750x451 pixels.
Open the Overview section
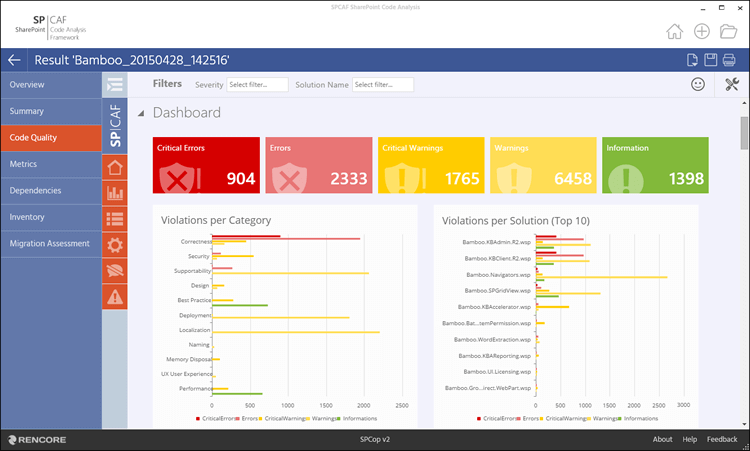coord(51,85)
